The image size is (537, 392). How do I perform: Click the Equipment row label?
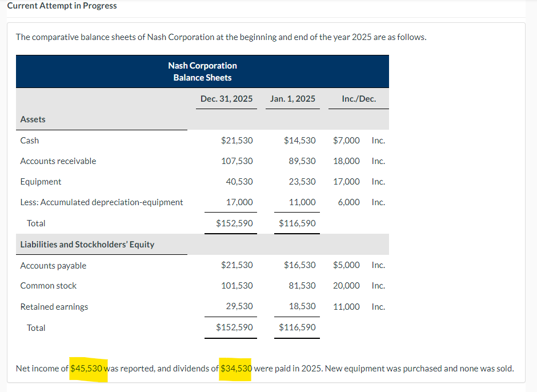41,182
